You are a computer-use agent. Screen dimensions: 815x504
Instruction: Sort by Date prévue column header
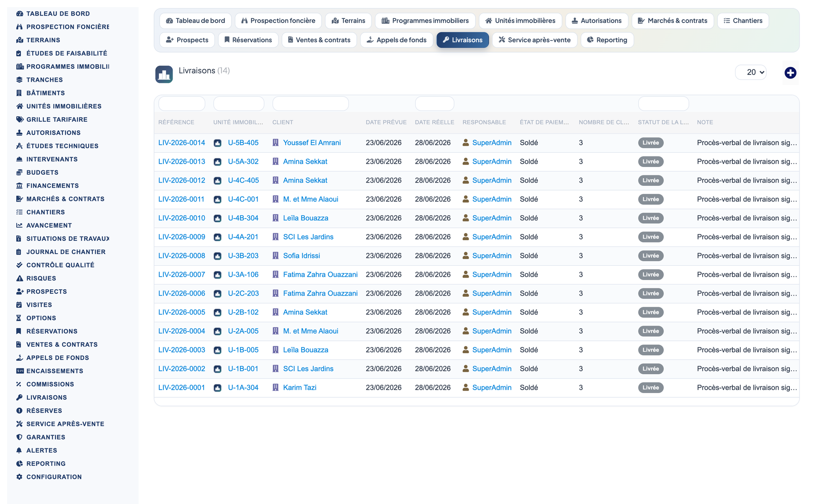click(x=386, y=122)
